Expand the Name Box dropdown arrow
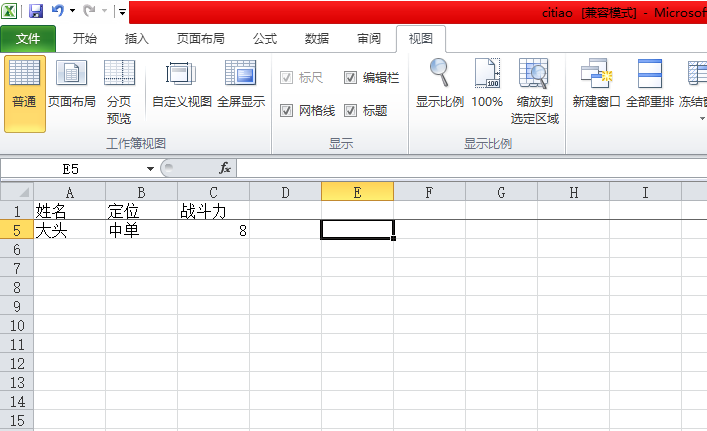This screenshot has width=707, height=431. pos(150,169)
